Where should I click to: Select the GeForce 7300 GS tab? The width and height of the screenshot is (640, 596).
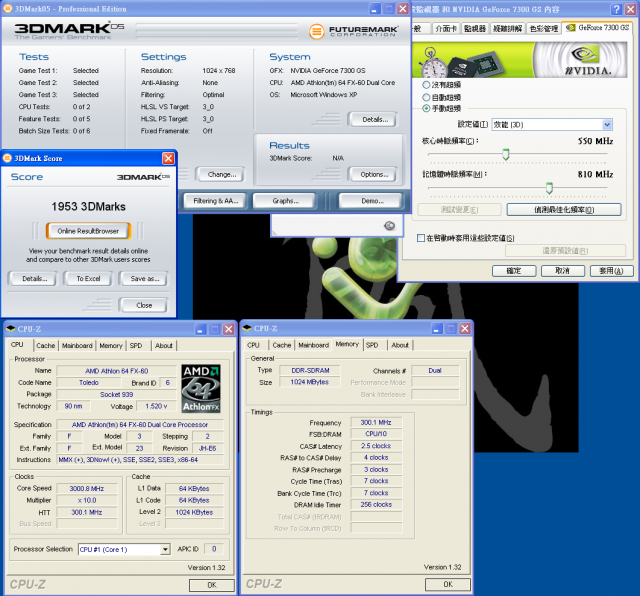[x=597, y=27]
